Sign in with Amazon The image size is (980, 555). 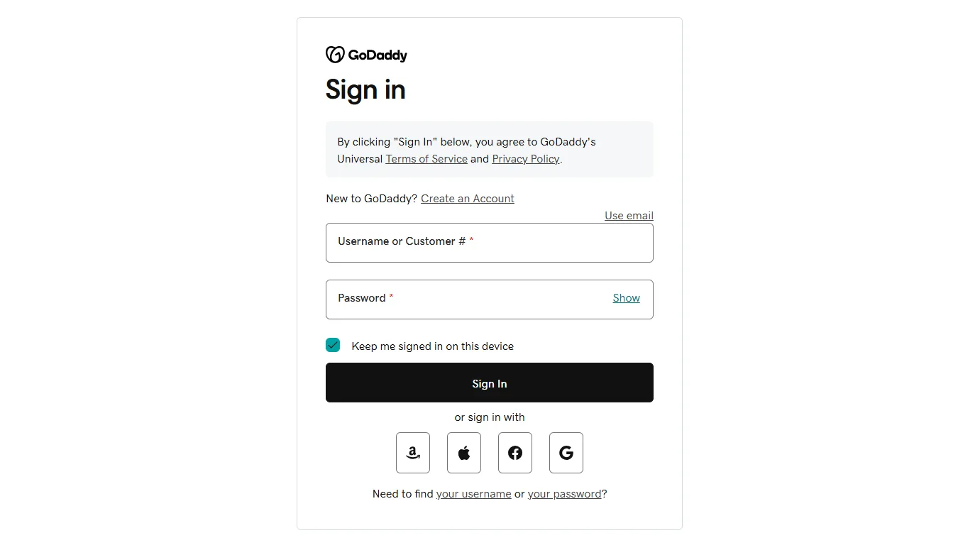pyautogui.click(x=413, y=453)
